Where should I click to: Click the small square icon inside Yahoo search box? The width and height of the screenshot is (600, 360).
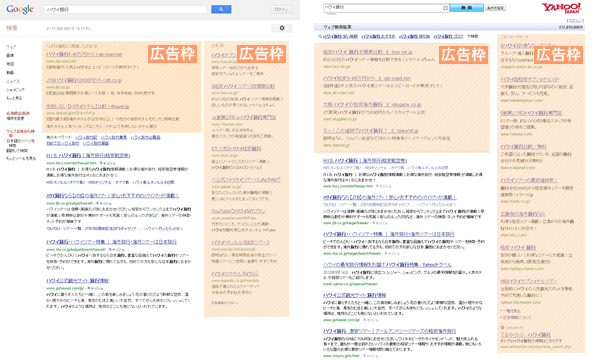point(445,8)
